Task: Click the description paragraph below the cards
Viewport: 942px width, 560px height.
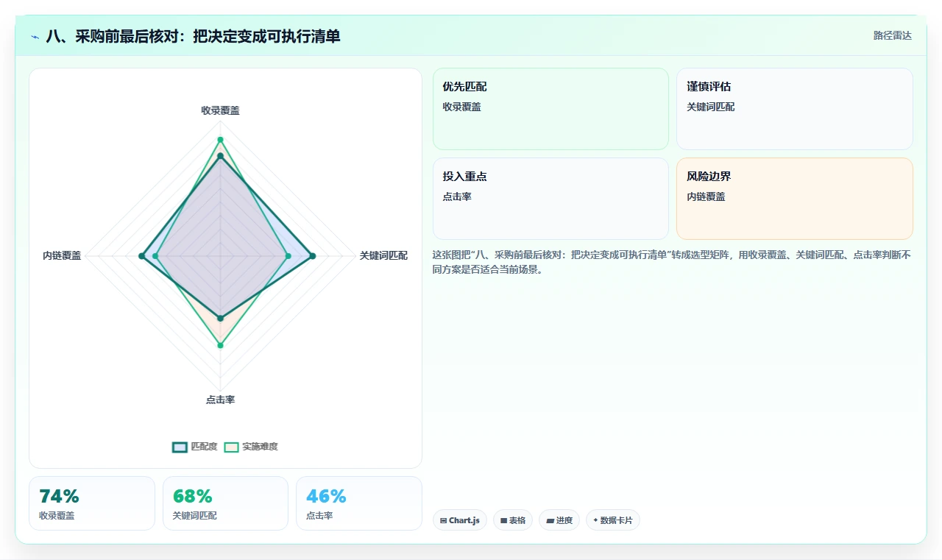Action: [672, 262]
